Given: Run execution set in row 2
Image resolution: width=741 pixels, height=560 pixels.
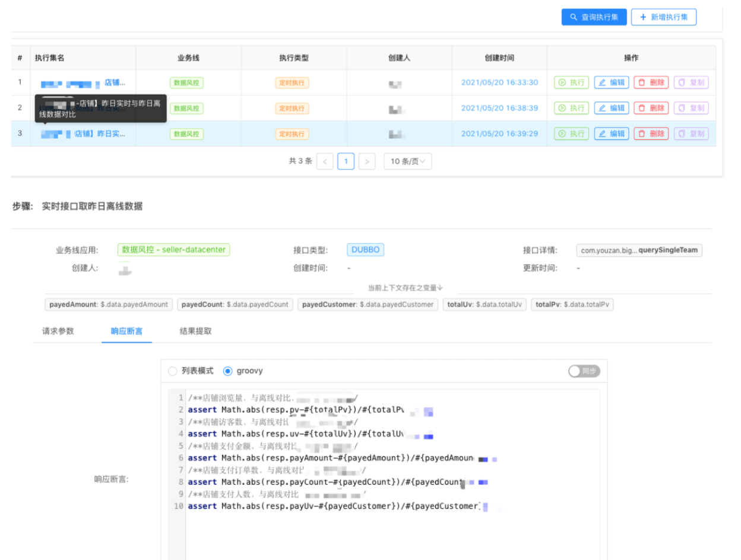Looking at the screenshot, I should point(572,108).
